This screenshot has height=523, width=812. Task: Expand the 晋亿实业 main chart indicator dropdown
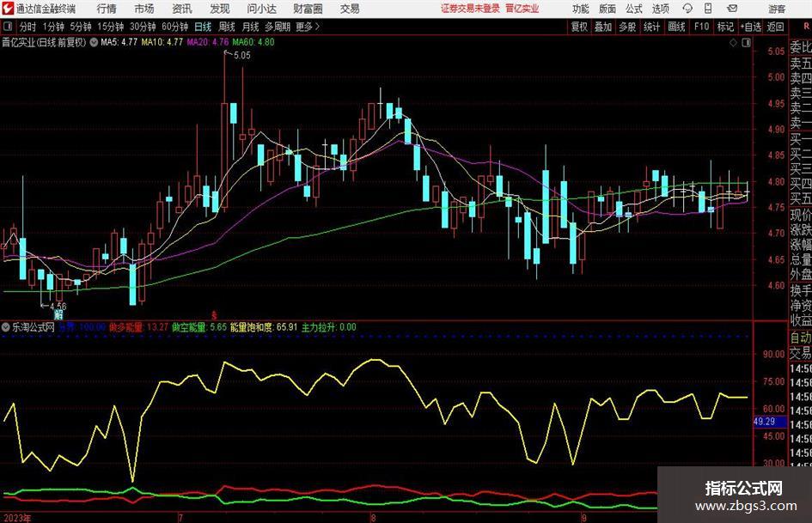[x=94, y=42]
